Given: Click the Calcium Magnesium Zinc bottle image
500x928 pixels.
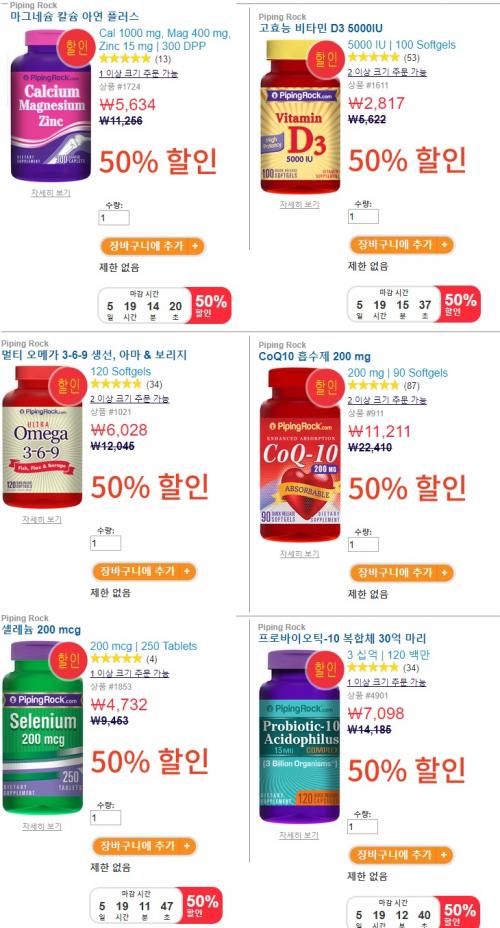Looking at the screenshot, I should 49,105.
